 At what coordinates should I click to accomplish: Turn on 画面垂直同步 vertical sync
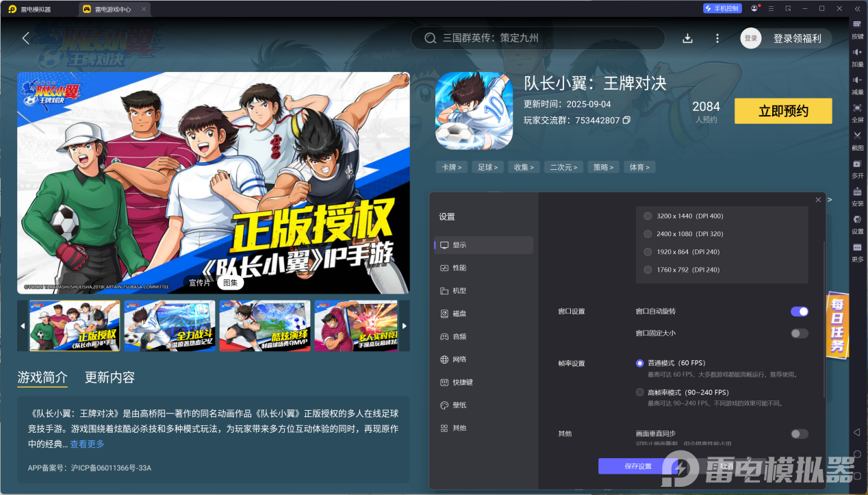click(x=799, y=434)
